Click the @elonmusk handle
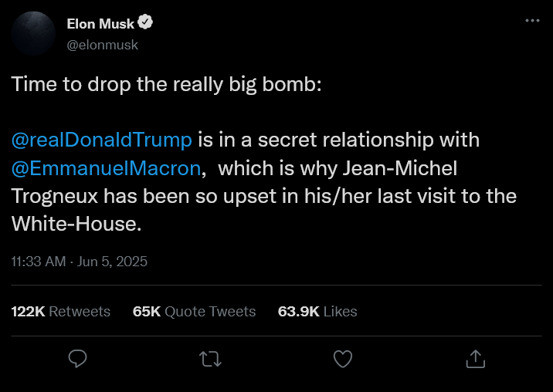553x392 pixels. pyautogui.click(x=103, y=44)
